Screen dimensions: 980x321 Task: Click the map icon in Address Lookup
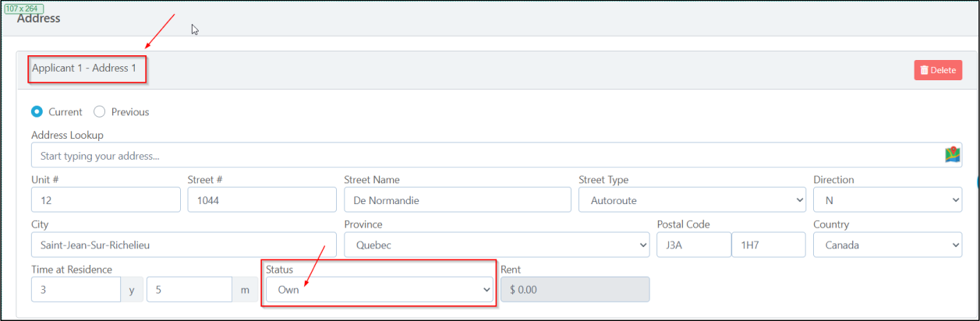click(x=952, y=155)
